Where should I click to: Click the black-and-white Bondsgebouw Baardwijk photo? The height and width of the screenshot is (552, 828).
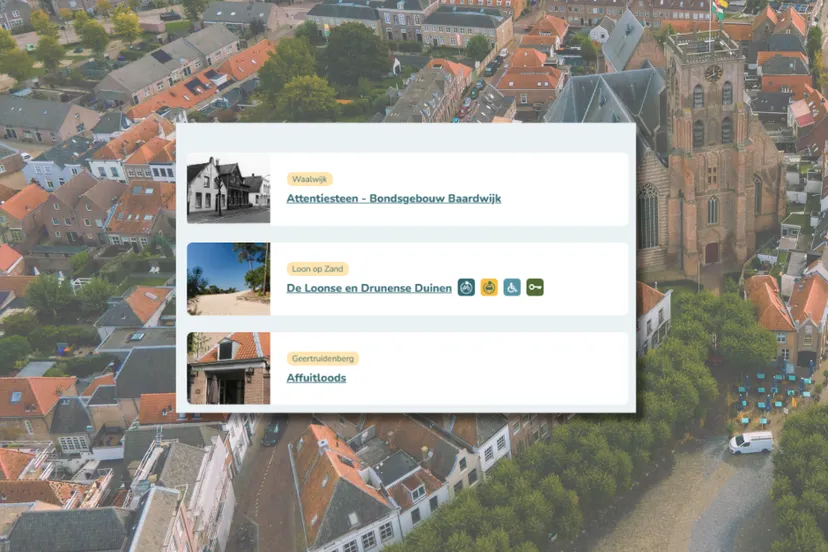tap(229, 189)
